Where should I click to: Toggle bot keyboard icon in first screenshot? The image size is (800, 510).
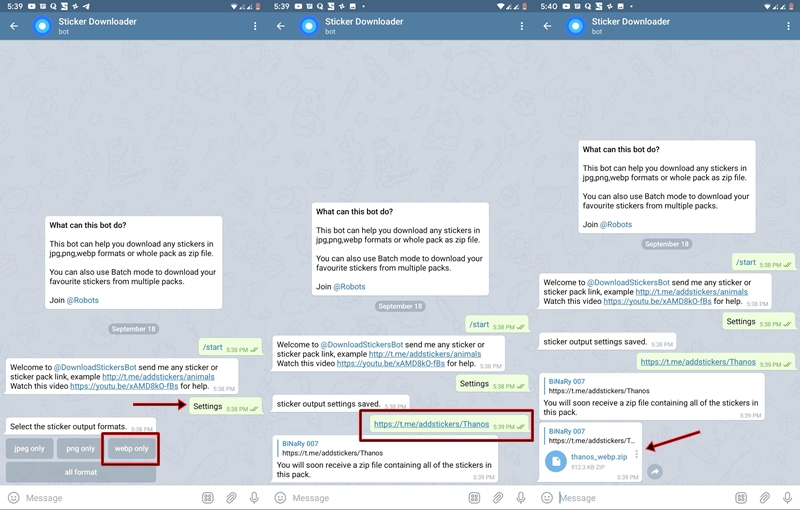[x=208, y=498]
